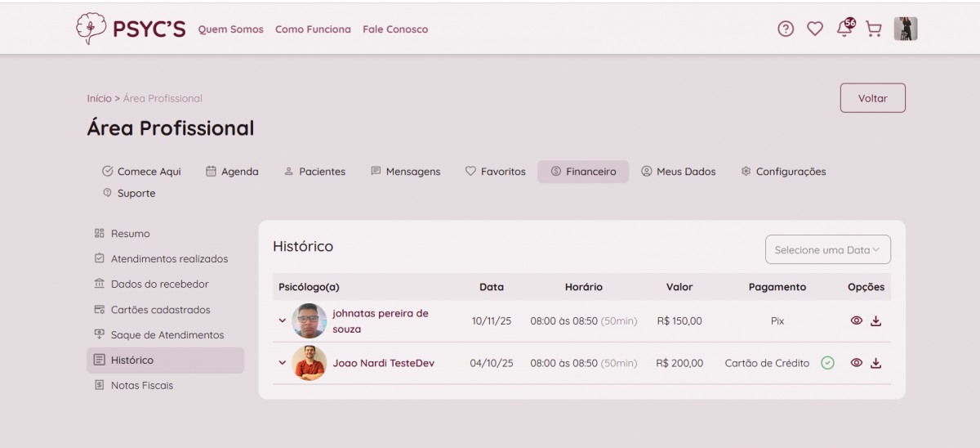
Task: Open Saque de Atendimentos in sidebar
Action: (167, 335)
